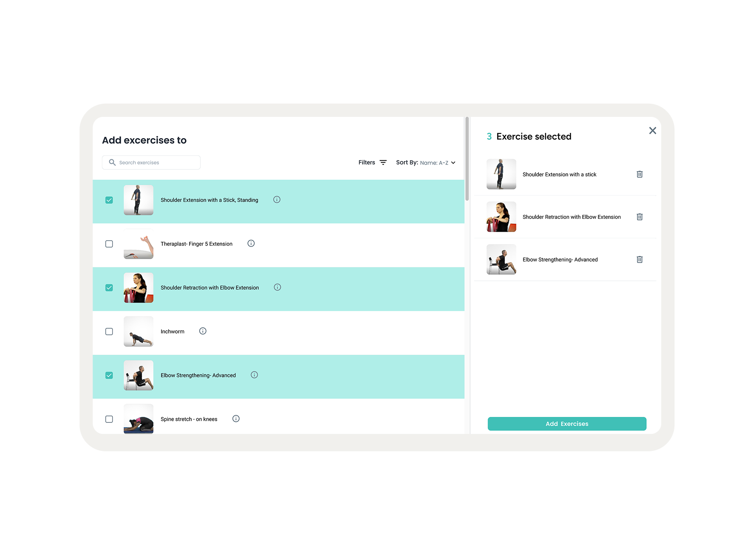
Task: Open info for Shoulder Extension with a Stick, Standing
Action: pos(277,200)
